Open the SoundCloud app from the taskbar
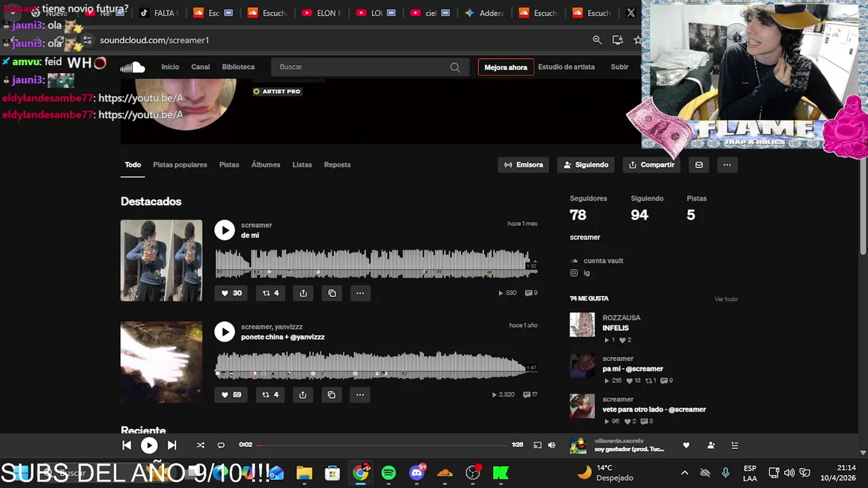 pyautogui.click(x=445, y=472)
